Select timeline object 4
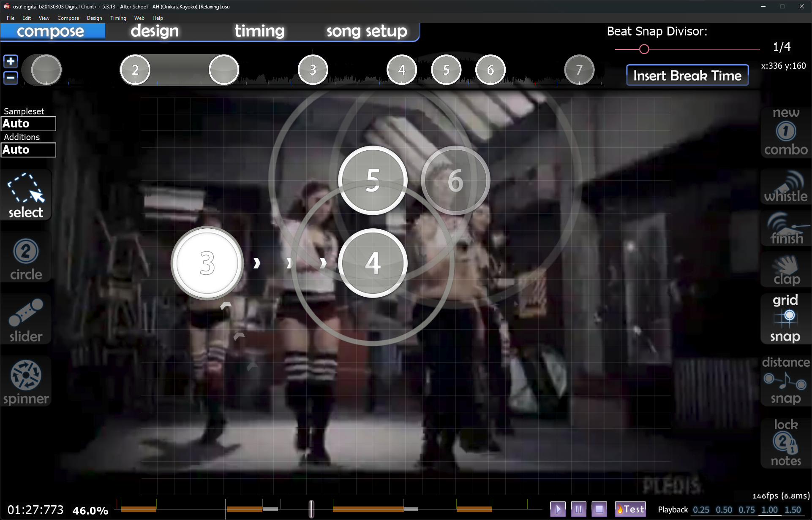Viewport: 812px width, 520px height. [402, 70]
